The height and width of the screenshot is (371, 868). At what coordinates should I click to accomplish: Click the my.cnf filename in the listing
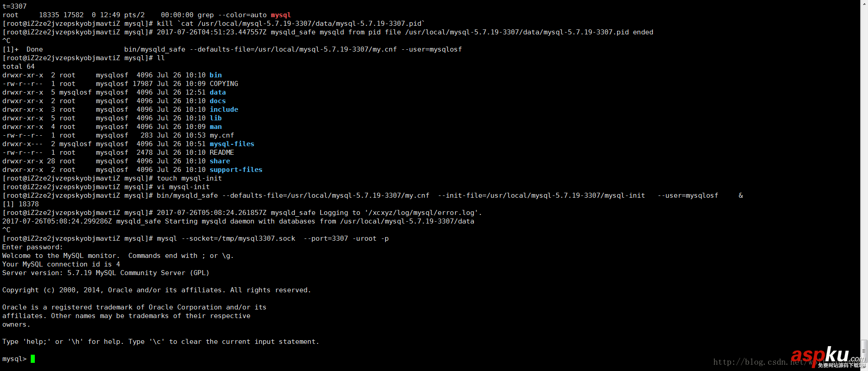click(222, 135)
